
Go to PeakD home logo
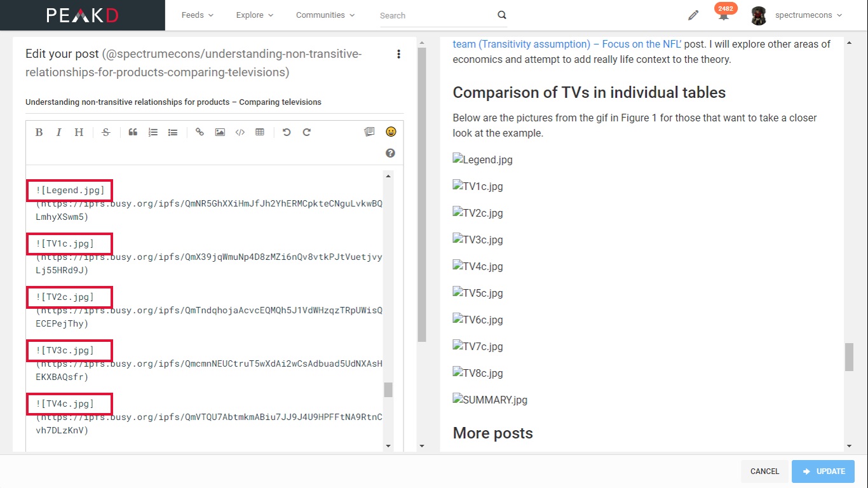(83, 15)
